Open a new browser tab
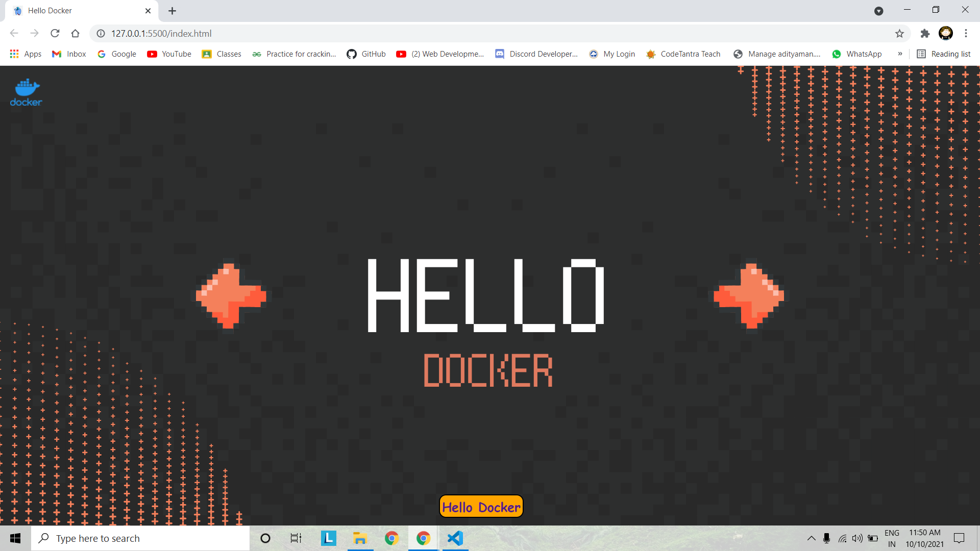The width and height of the screenshot is (980, 551). 172,11
